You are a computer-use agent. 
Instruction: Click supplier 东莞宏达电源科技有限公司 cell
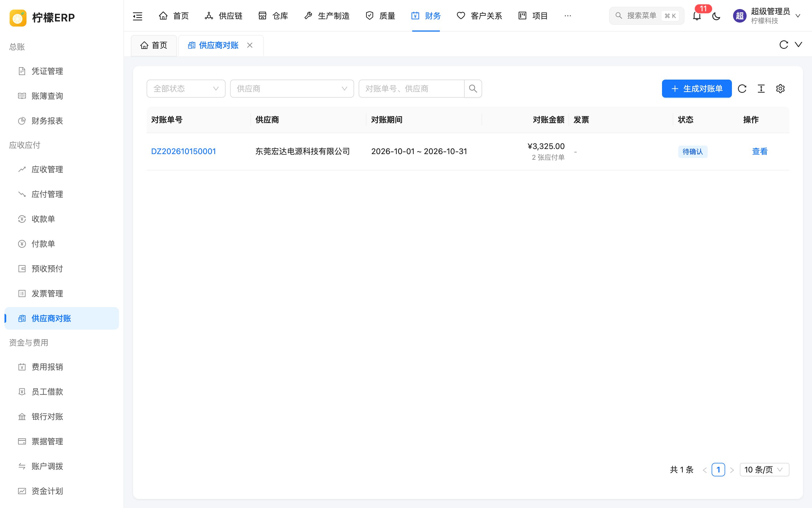pos(303,152)
